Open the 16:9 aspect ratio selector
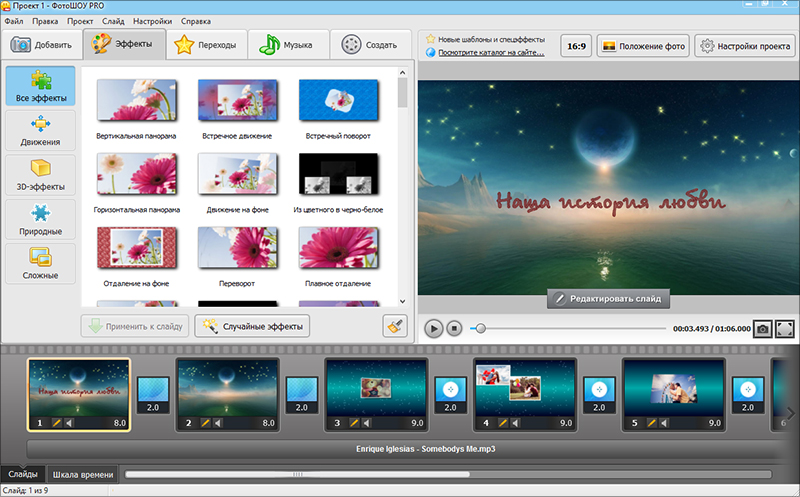800x497 pixels. coord(575,46)
